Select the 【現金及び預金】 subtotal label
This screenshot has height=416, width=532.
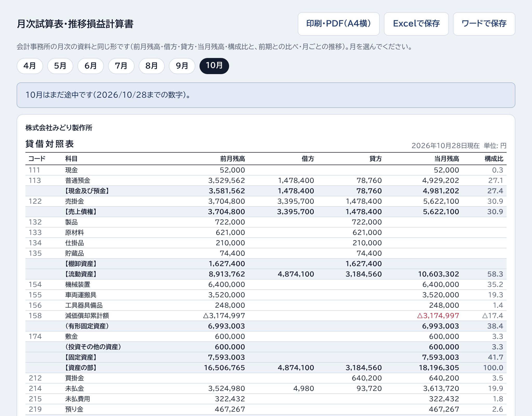click(x=87, y=191)
